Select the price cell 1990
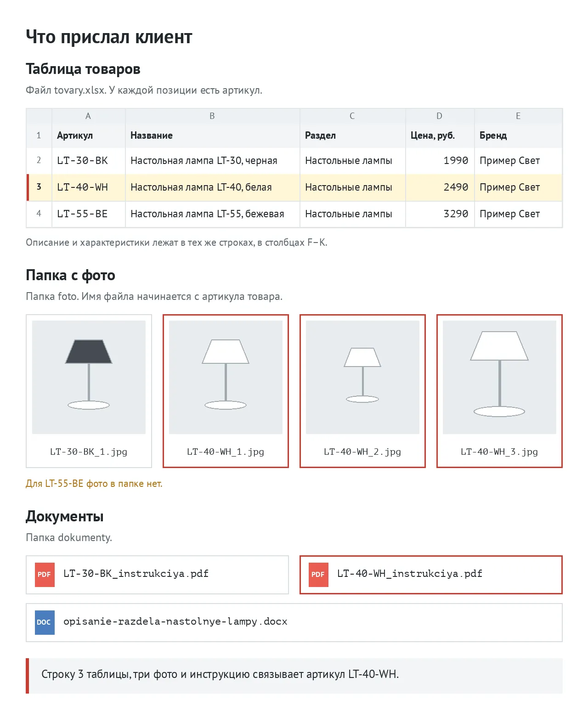The width and height of the screenshot is (588, 717). tap(440, 161)
